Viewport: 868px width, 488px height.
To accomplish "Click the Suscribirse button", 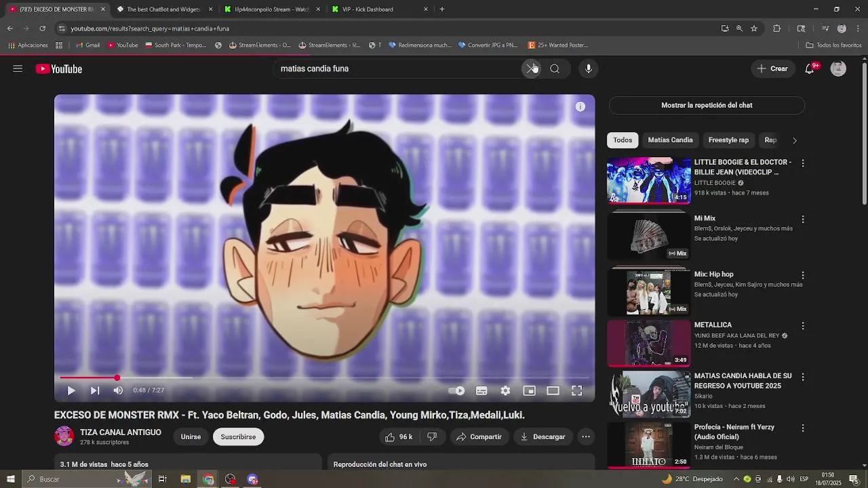I will click(x=238, y=437).
